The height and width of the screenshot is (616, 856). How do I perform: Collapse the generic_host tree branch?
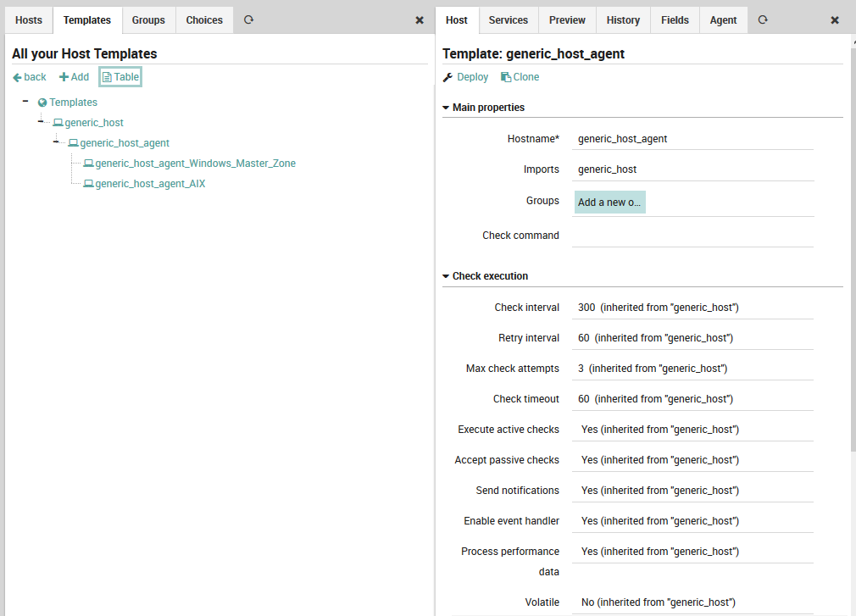pos(41,122)
